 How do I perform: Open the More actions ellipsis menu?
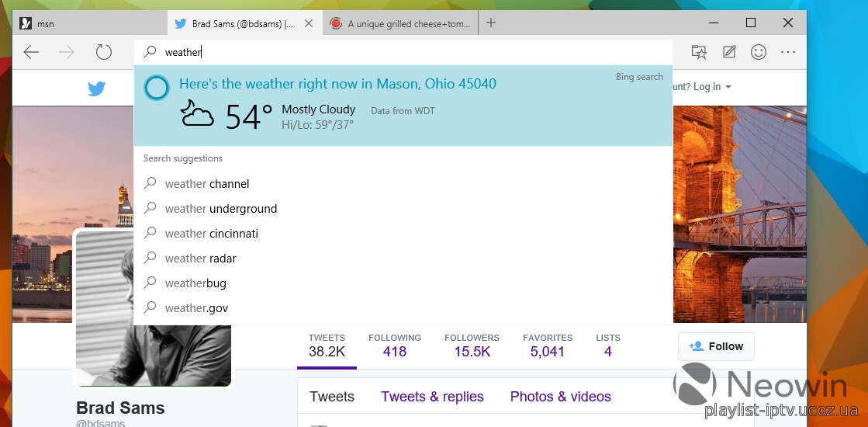pyautogui.click(x=788, y=52)
